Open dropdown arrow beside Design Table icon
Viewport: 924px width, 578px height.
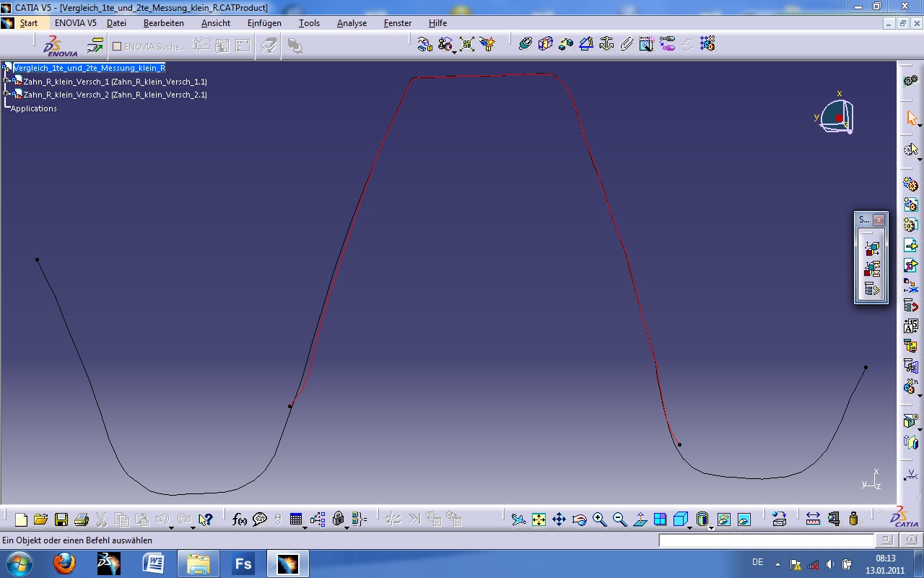click(x=305, y=527)
